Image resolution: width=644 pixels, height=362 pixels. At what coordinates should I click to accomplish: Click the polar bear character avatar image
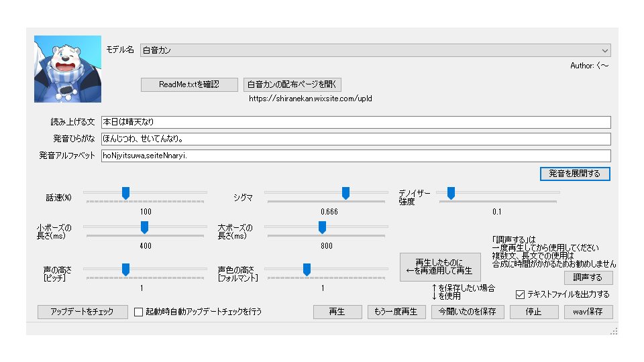[x=67, y=69]
